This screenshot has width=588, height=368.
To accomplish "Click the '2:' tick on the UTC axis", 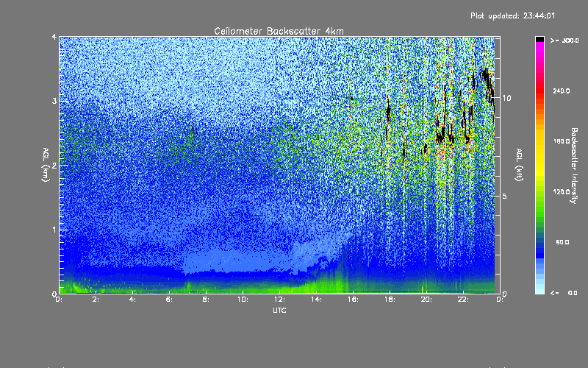I will coord(96,300).
